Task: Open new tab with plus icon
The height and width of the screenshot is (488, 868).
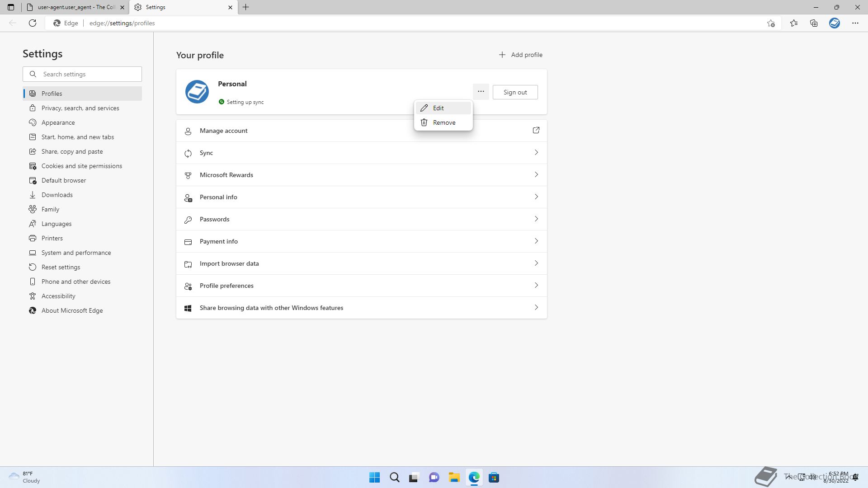Action: click(x=246, y=7)
